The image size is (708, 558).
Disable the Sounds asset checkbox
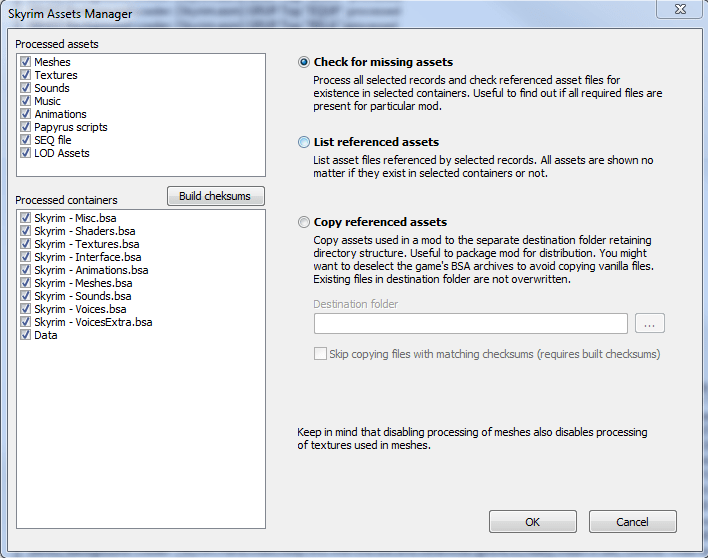(26, 88)
